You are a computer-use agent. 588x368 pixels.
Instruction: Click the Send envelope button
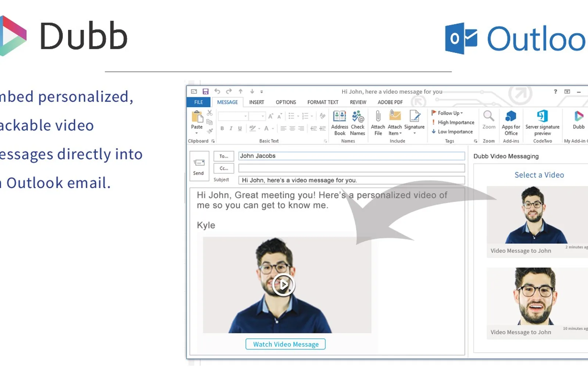tap(199, 167)
